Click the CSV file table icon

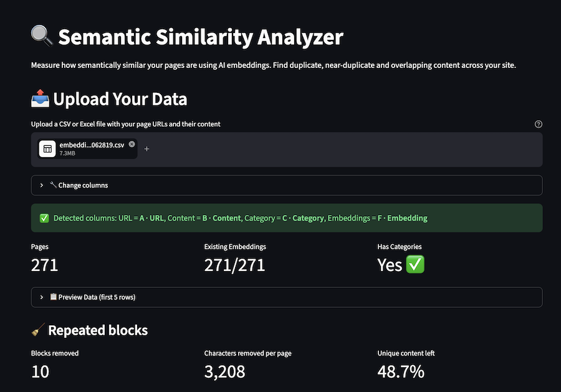(x=47, y=149)
